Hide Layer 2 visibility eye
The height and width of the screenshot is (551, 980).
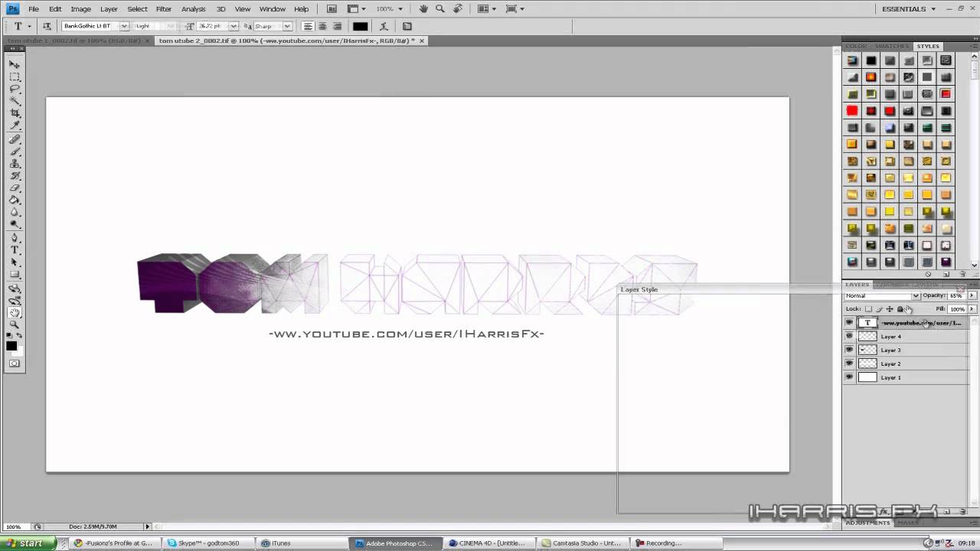tap(849, 364)
